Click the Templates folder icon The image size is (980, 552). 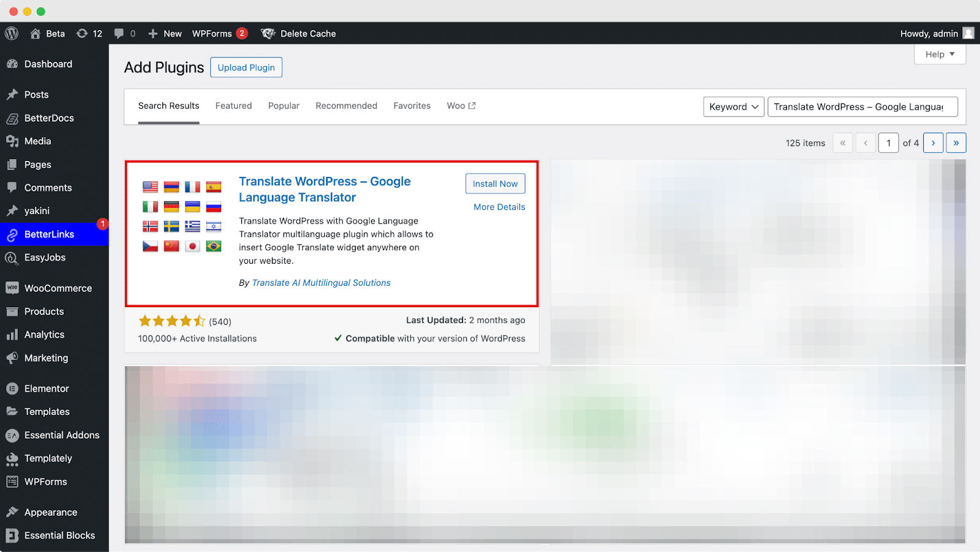click(x=12, y=412)
